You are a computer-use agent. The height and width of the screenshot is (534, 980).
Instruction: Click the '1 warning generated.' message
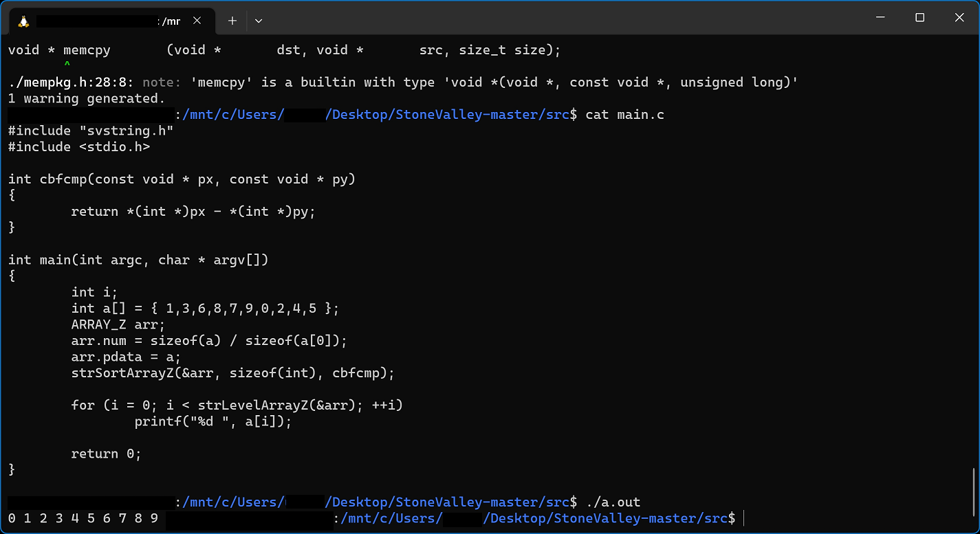tap(83, 98)
